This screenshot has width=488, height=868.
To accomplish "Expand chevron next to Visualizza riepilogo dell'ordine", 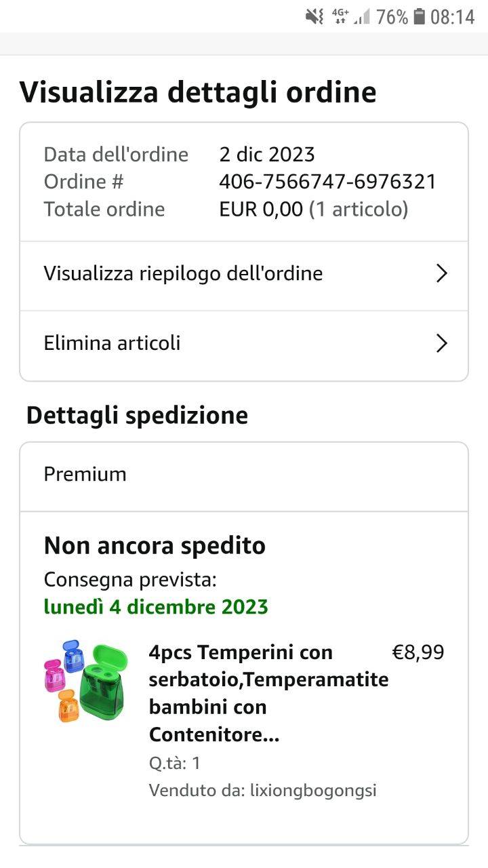I will click(x=441, y=273).
